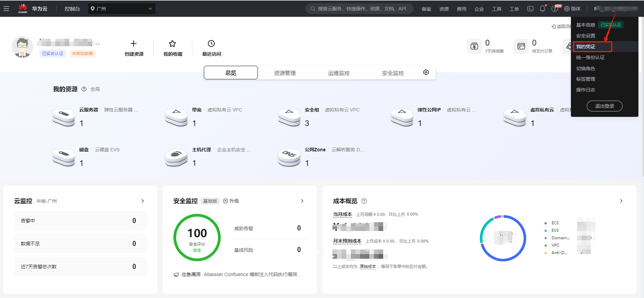Open 我的收藏 star icon
Image resolution: width=644 pixels, height=298 pixels.
coord(172,44)
